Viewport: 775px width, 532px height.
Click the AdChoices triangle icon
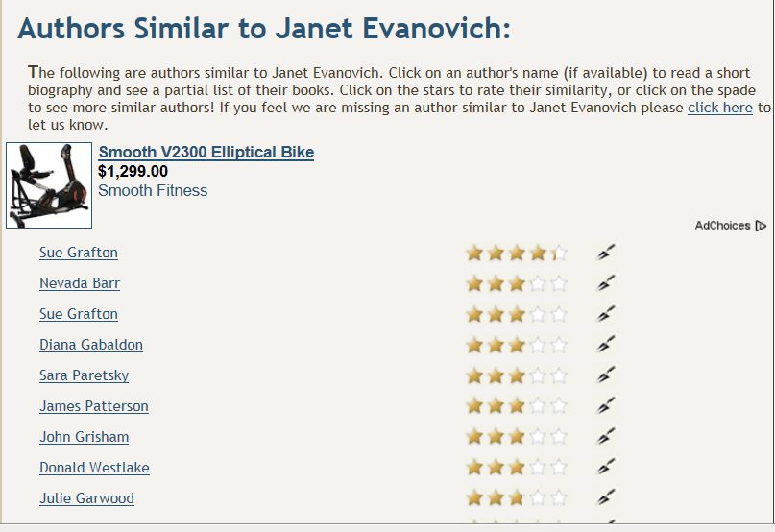point(761,226)
